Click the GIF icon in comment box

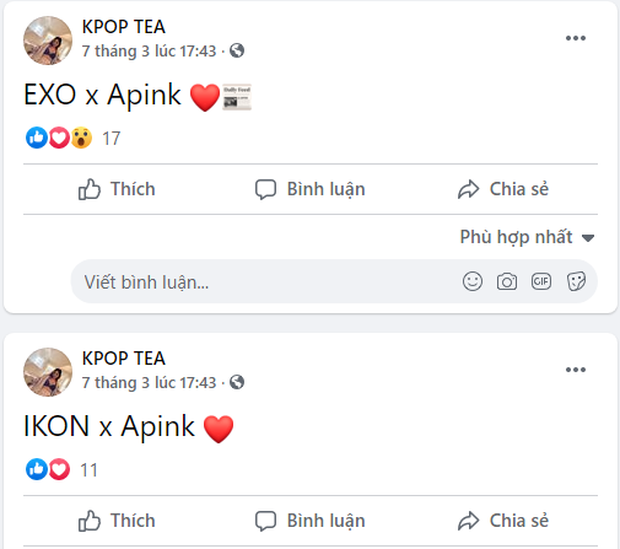click(x=541, y=282)
